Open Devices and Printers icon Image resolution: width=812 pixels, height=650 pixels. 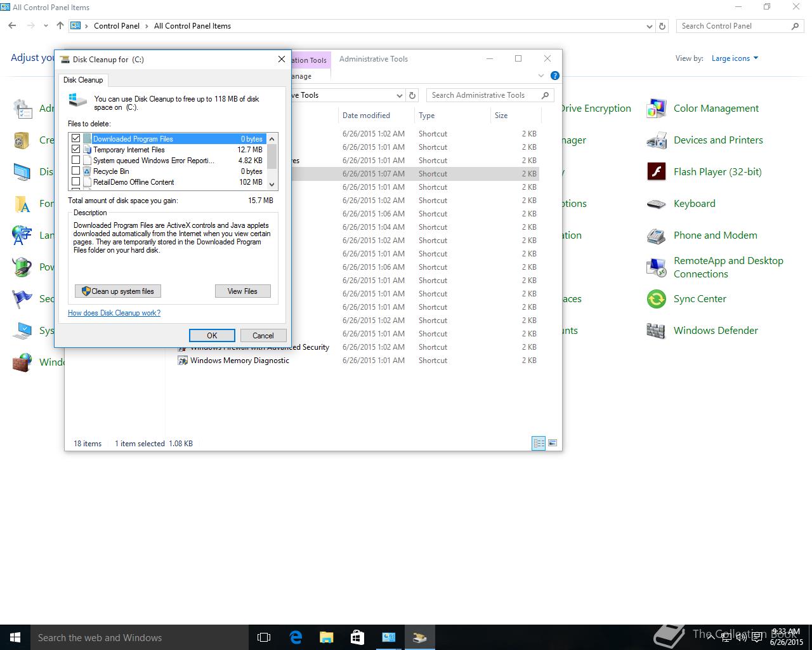click(656, 140)
